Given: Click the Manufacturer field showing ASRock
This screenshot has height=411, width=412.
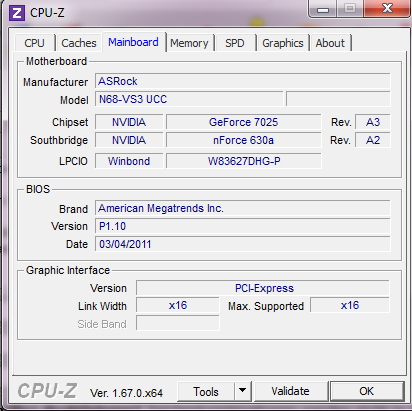Looking at the screenshot, I should point(243,81).
